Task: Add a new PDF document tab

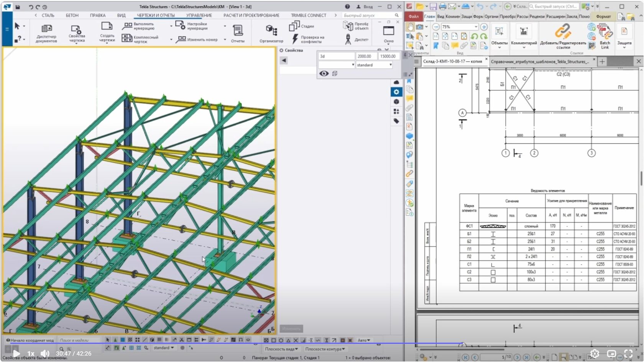Action: [602, 61]
